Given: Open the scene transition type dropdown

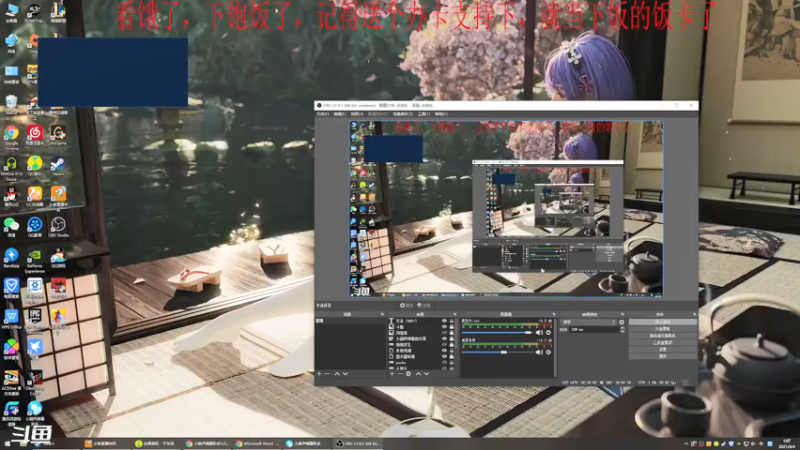Looking at the screenshot, I should coord(589,322).
